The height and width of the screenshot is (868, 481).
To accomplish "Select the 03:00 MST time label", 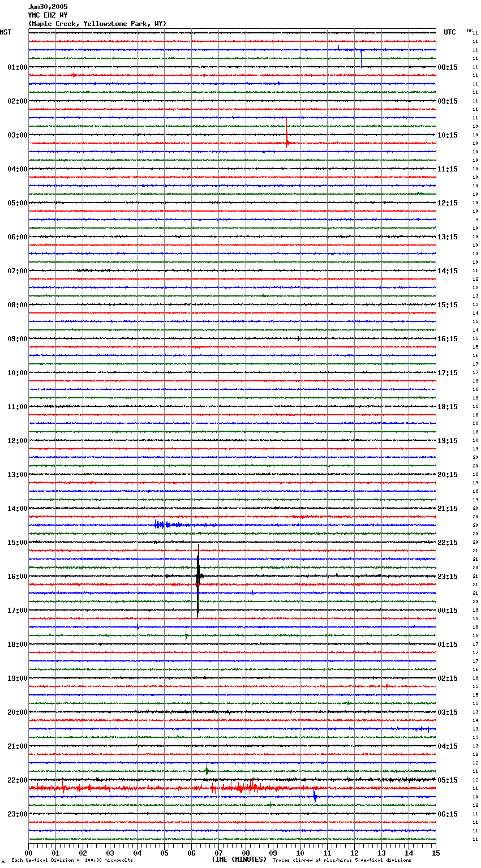I will [x=18, y=135].
